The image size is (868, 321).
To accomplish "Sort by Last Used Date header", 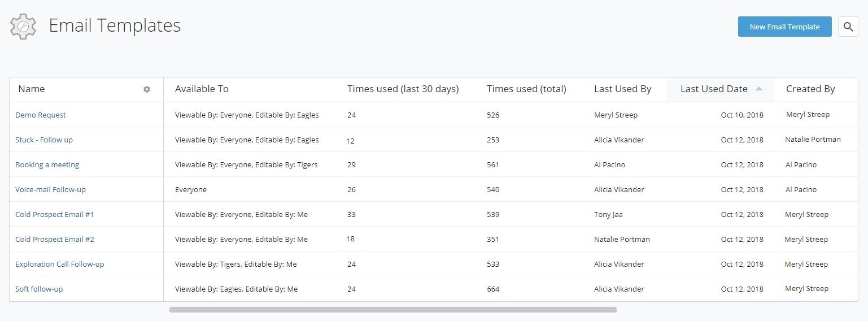I will pyautogui.click(x=714, y=89).
